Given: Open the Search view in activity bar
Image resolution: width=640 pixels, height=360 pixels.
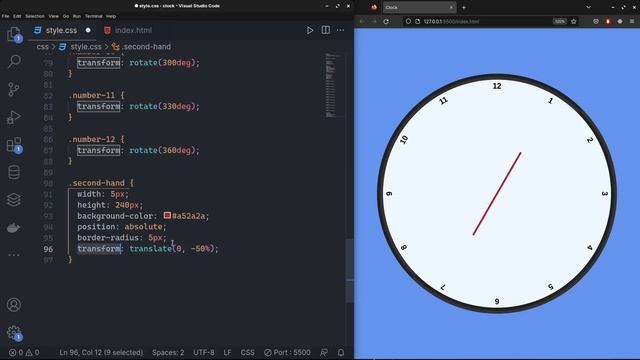Looking at the screenshot, I should click(14, 62).
